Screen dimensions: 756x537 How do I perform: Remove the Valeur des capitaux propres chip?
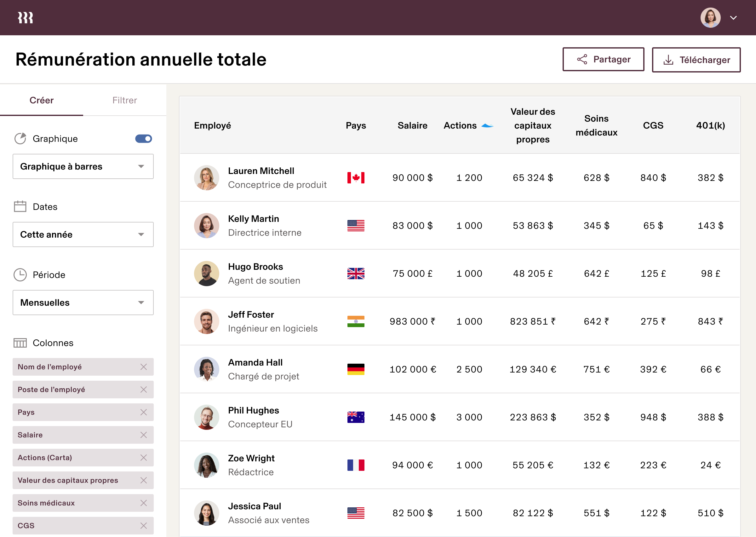click(143, 480)
